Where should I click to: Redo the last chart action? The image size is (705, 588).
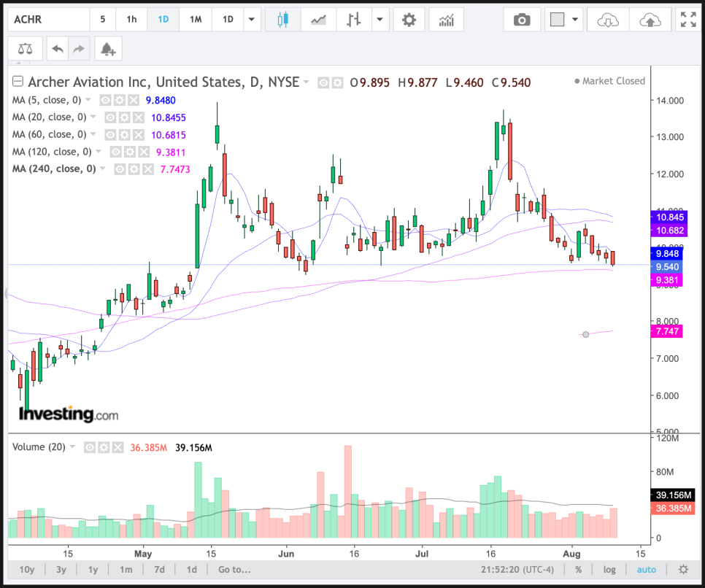79,49
